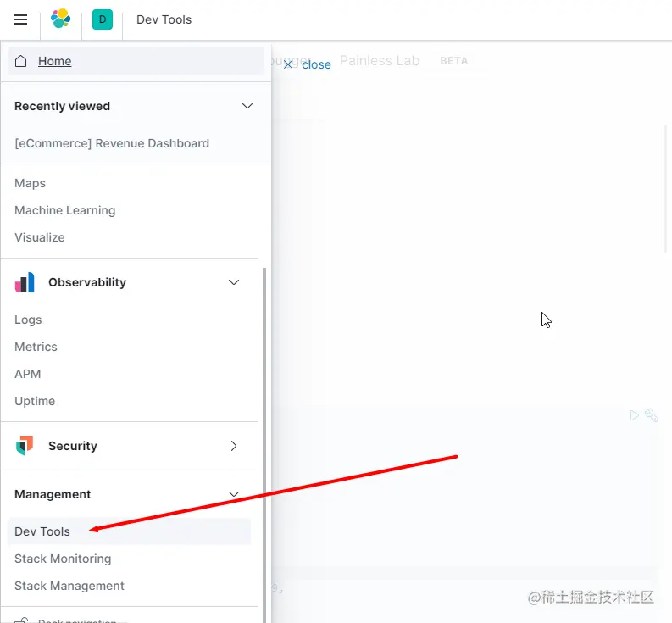Open [eCommerce] Revenue Dashboard

pos(112,143)
